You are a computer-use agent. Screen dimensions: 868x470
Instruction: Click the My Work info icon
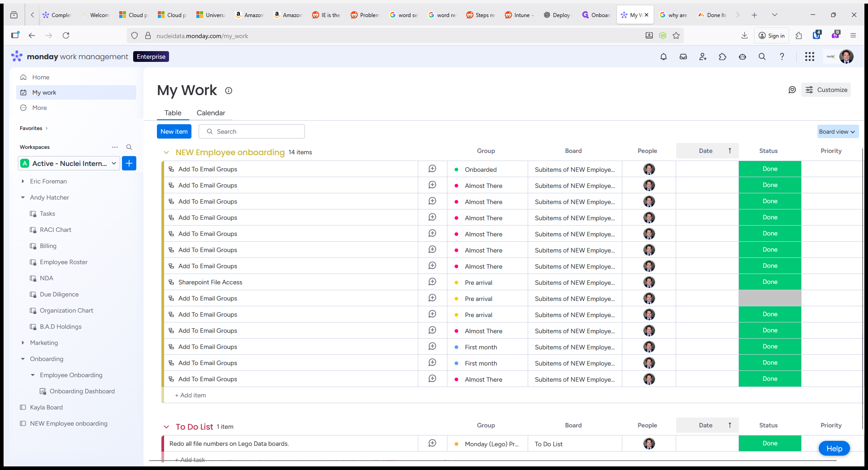tap(229, 91)
